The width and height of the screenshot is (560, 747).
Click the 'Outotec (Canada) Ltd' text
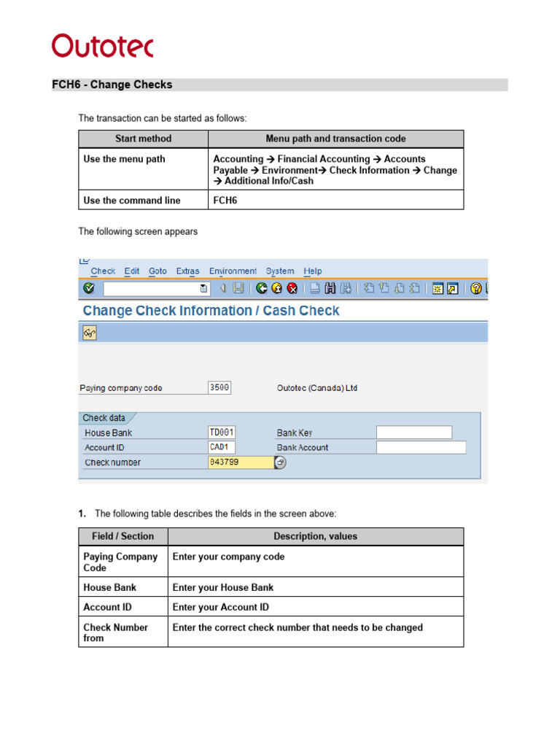(x=317, y=388)
